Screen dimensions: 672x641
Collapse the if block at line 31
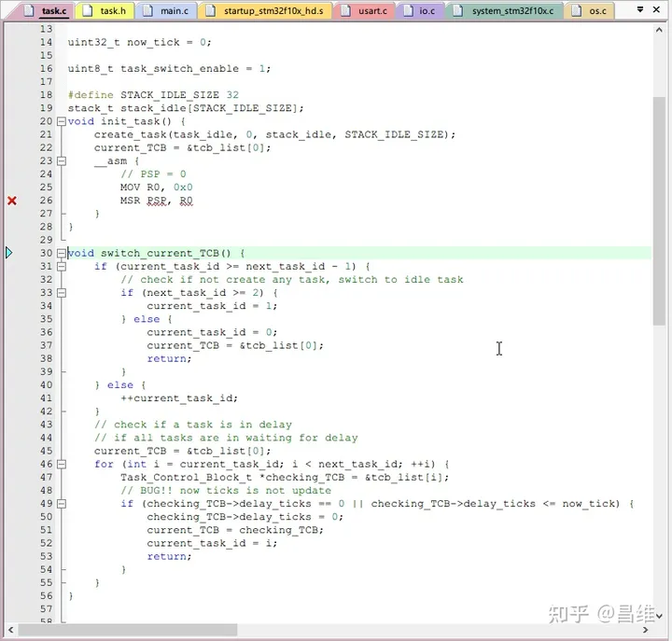point(62,267)
